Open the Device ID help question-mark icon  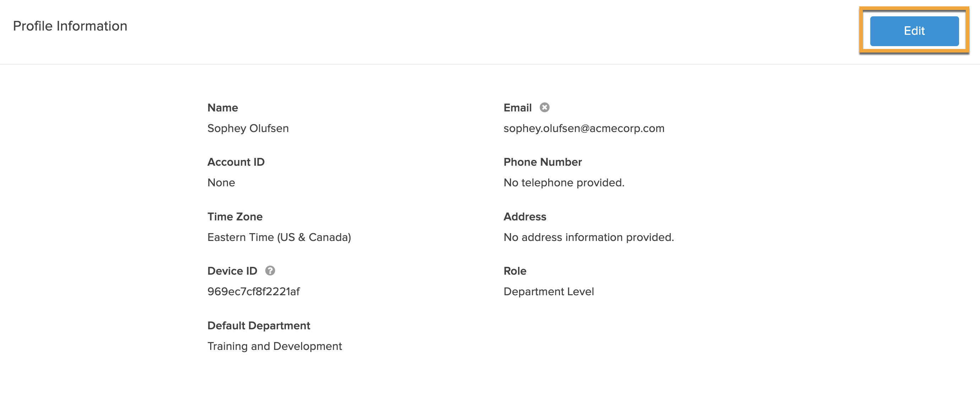click(x=270, y=271)
